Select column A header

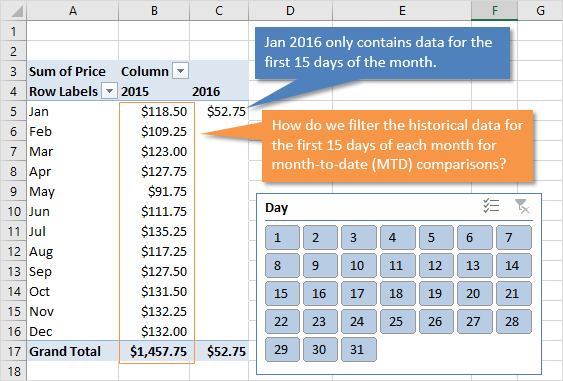tap(73, 10)
